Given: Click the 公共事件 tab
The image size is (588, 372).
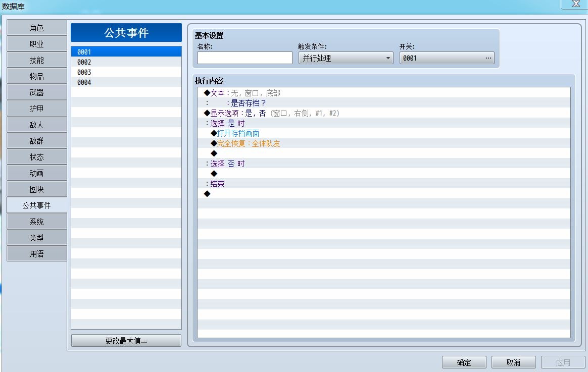Looking at the screenshot, I should coord(37,205).
